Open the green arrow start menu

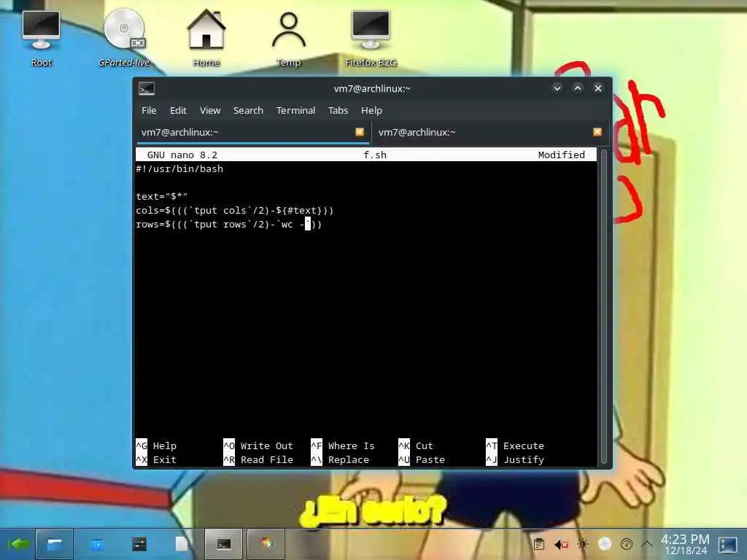point(18,544)
